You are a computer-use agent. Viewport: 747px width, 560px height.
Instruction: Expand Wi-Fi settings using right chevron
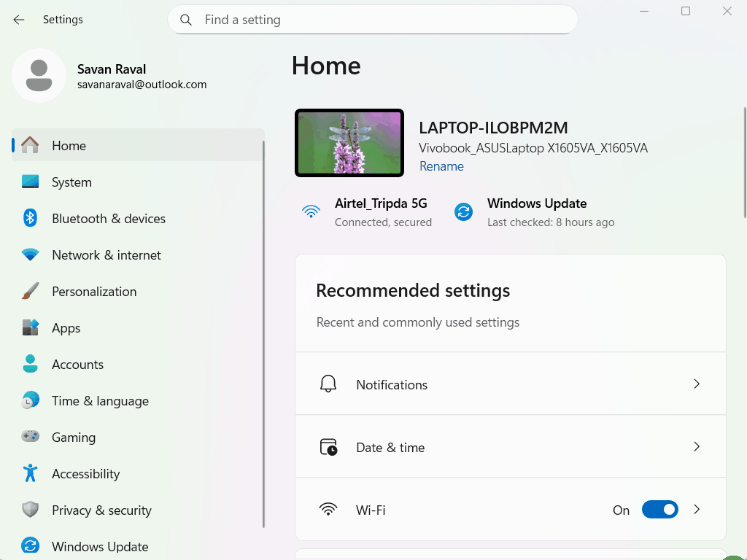[697, 510]
